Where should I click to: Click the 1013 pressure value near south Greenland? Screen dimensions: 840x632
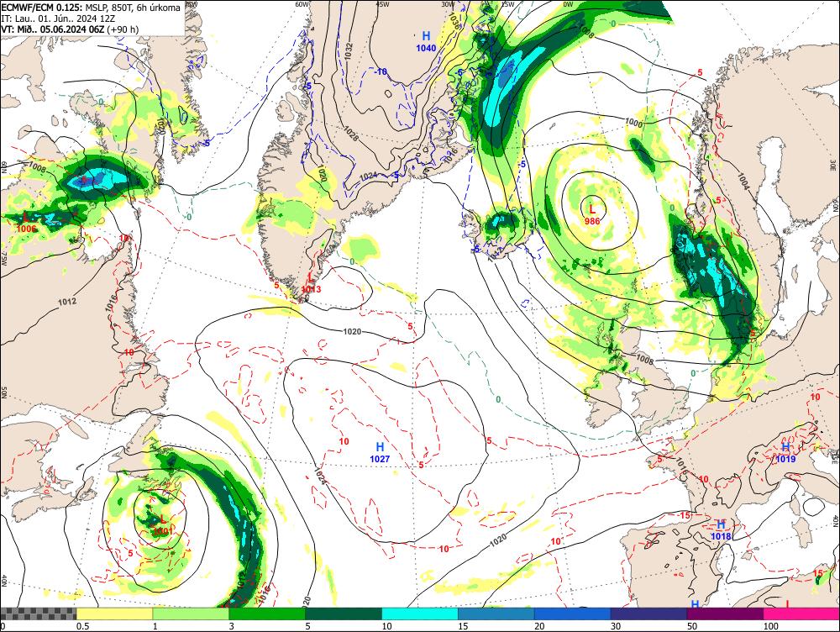tap(312, 289)
